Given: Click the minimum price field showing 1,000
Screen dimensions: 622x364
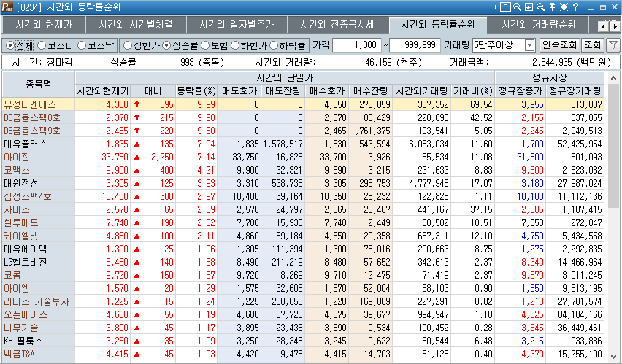Looking at the screenshot, I should [357, 44].
